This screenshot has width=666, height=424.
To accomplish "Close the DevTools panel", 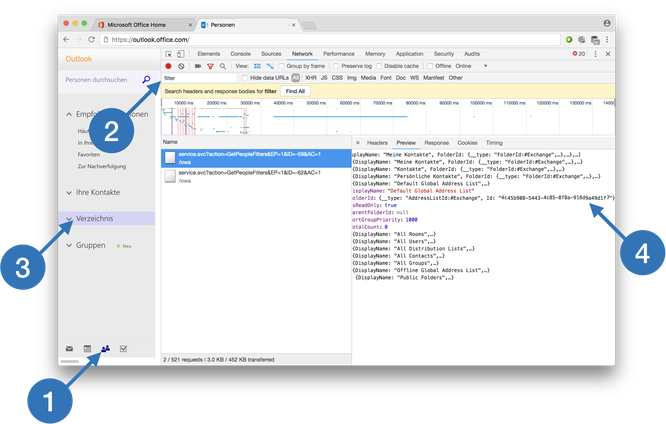I will [608, 54].
